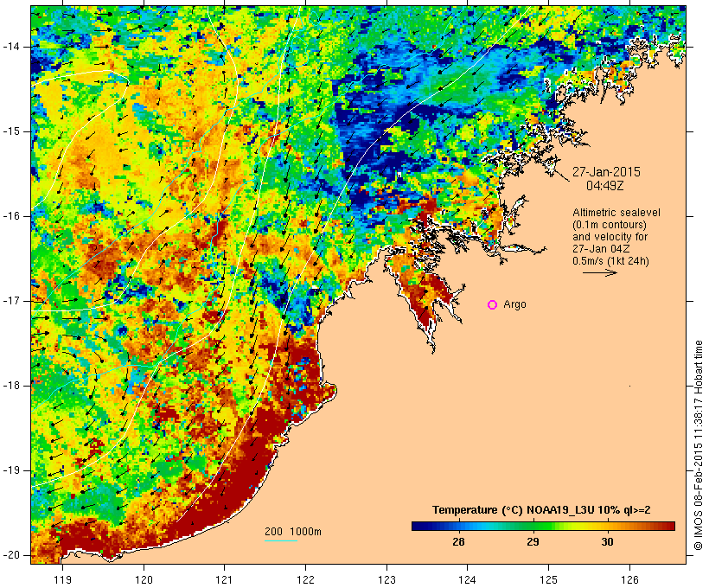Click the 28 value on temperature scale
Screen dimensions: 709x588
tap(458, 542)
